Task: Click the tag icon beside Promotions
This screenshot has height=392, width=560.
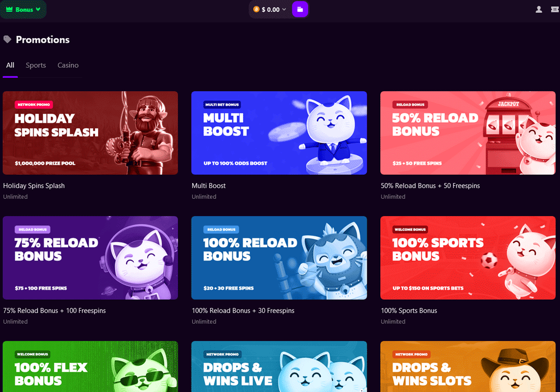Action: pyautogui.click(x=7, y=39)
